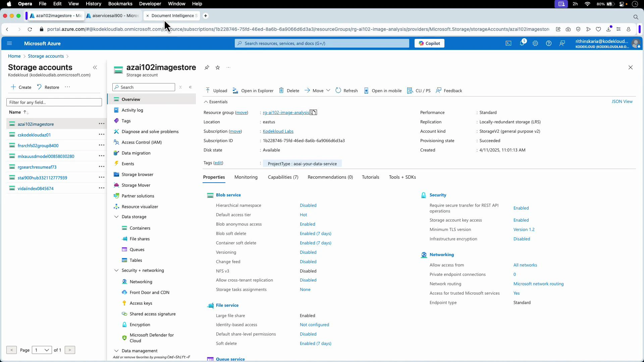Expand the Move dropdown
The image size is (644, 362).
tap(328, 90)
